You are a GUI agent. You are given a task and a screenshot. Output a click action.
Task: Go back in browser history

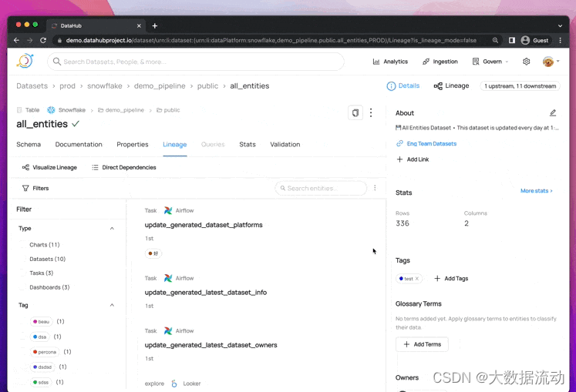point(16,40)
